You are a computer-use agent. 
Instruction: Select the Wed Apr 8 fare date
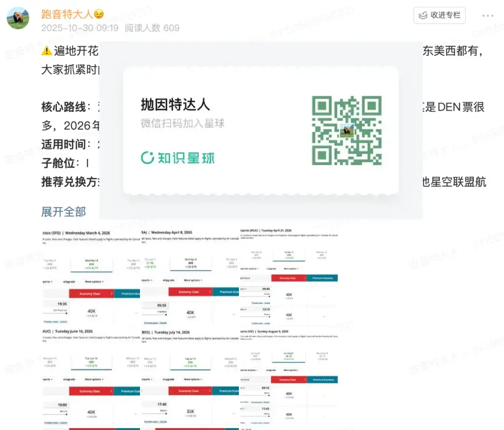click(x=190, y=264)
